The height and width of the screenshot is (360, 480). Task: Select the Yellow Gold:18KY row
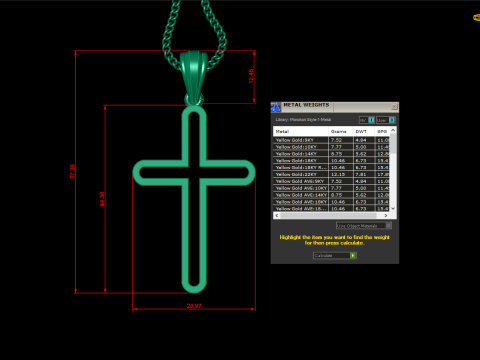(331, 161)
